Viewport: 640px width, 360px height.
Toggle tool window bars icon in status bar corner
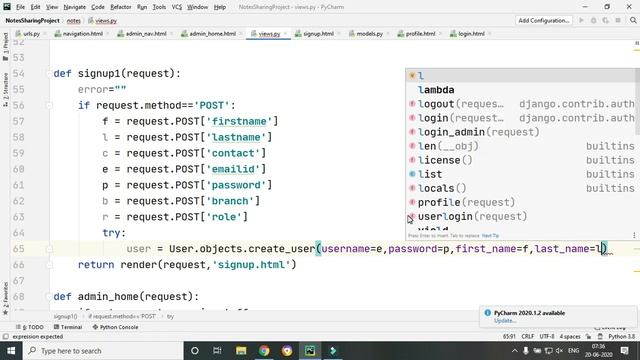(x=5, y=337)
